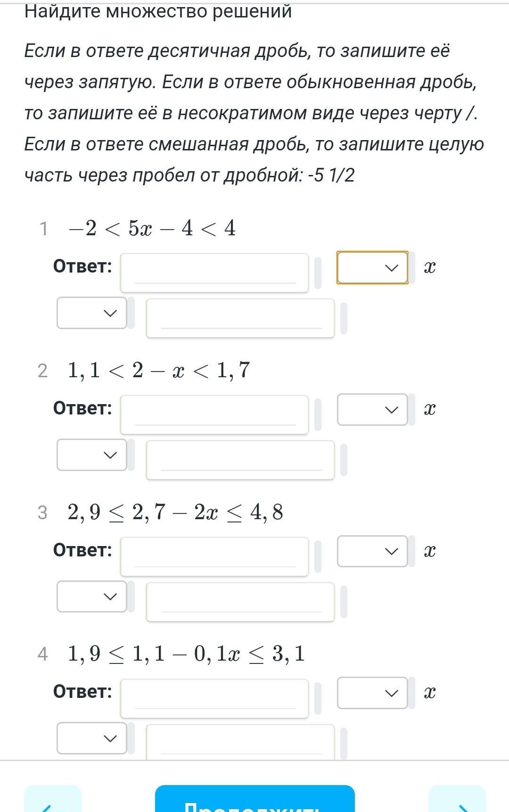Image resolution: width=509 pixels, height=812 pixels.
Task: Click the left bound field for inequality 2
Action: (x=214, y=414)
